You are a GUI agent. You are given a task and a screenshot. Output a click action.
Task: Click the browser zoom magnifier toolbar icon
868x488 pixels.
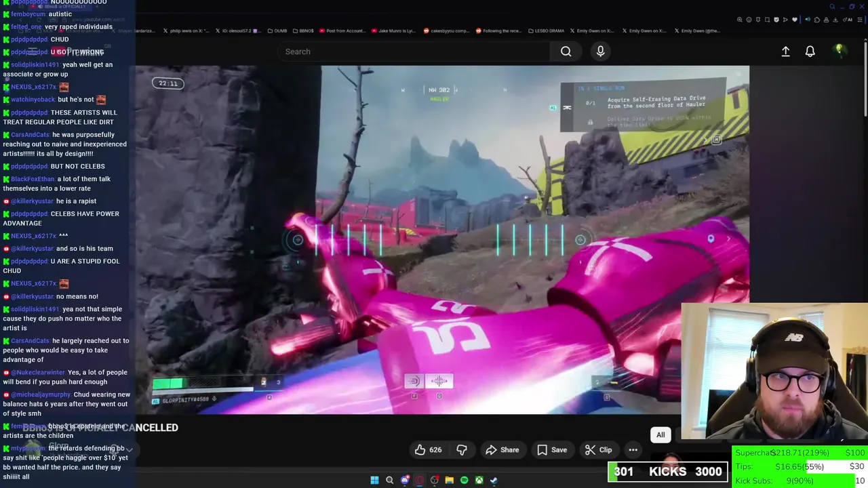(x=740, y=20)
